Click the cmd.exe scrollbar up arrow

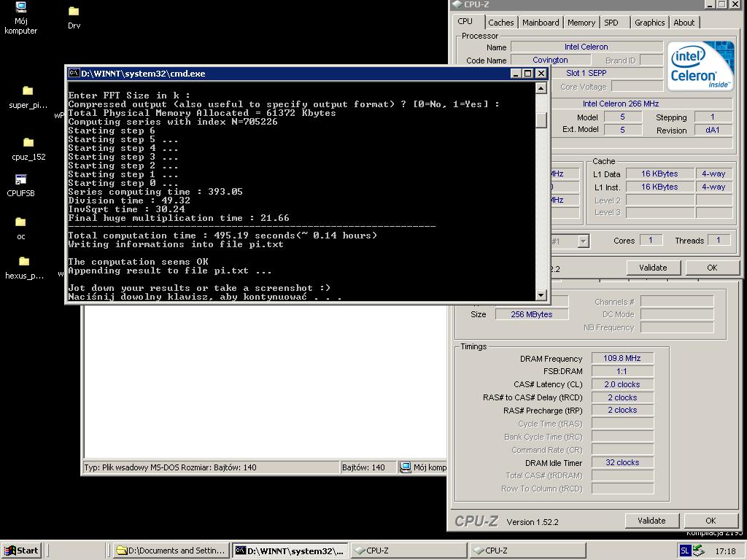coord(541,88)
